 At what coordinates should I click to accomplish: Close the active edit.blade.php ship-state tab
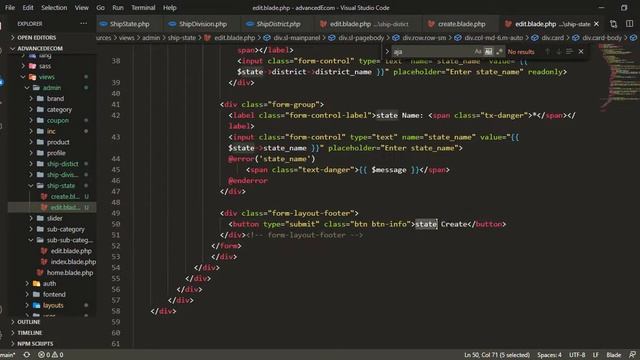coord(596,24)
